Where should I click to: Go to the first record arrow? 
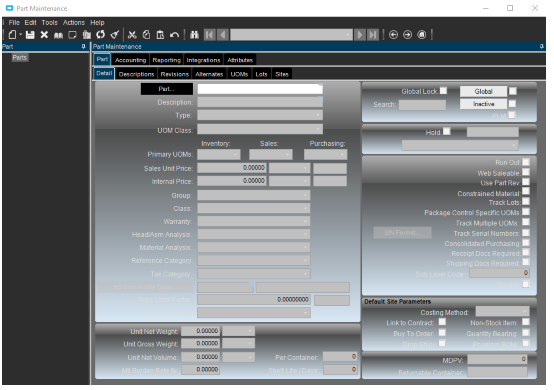pyautogui.click(x=210, y=35)
